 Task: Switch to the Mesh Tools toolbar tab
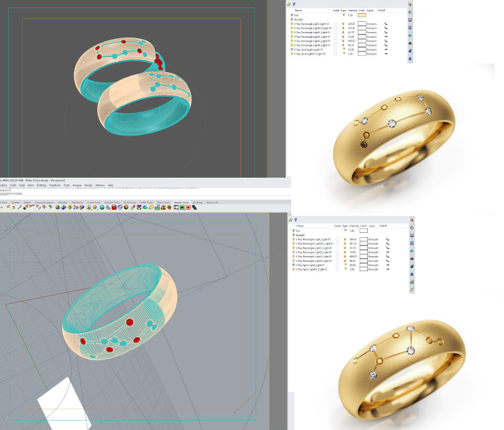(163, 203)
